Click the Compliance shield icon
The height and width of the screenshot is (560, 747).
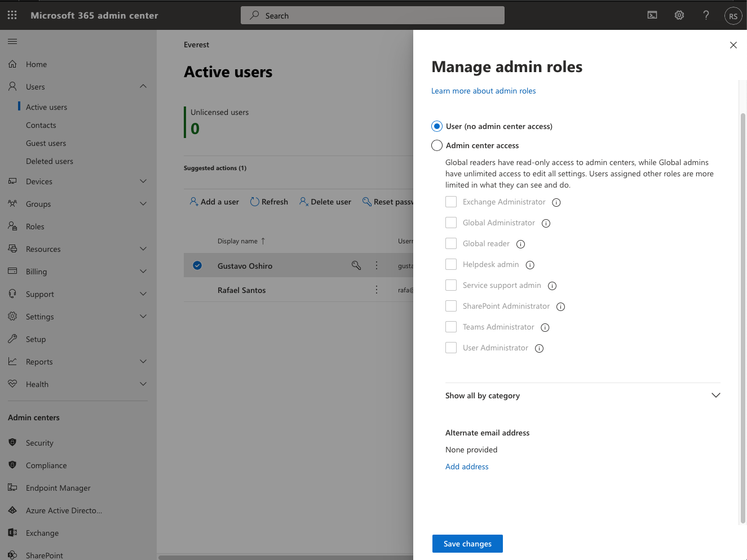tap(12, 465)
